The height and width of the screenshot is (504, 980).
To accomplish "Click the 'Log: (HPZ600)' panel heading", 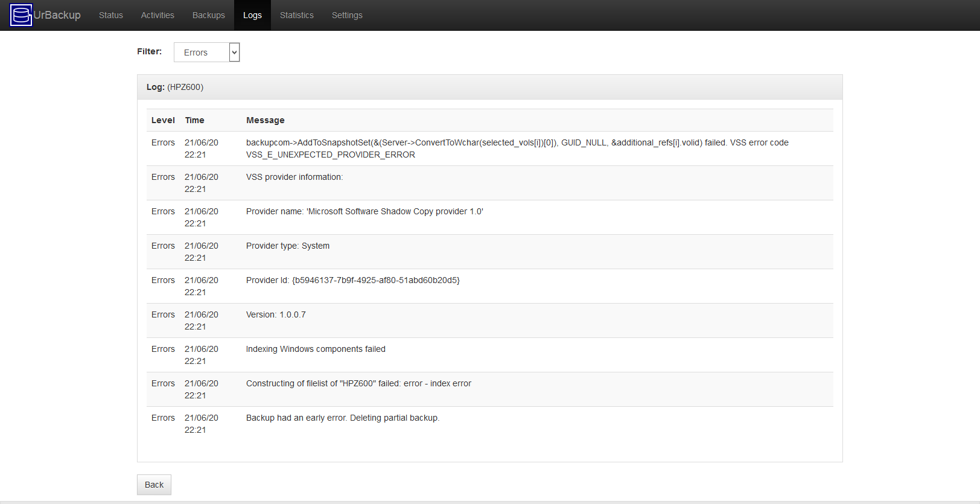I will coord(175,87).
